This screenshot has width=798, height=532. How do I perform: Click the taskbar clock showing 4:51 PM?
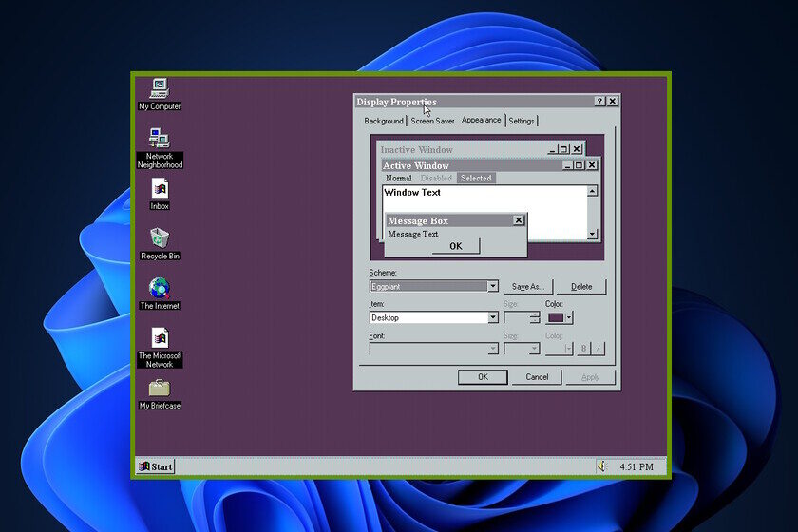tap(636, 466)
